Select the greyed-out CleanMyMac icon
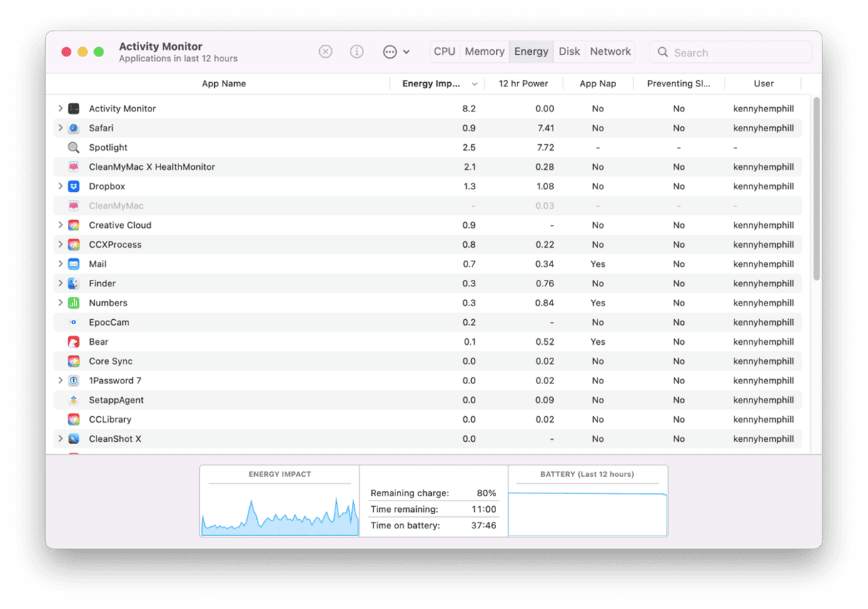Screen dimensions: 868x609 tap(74, 206)
